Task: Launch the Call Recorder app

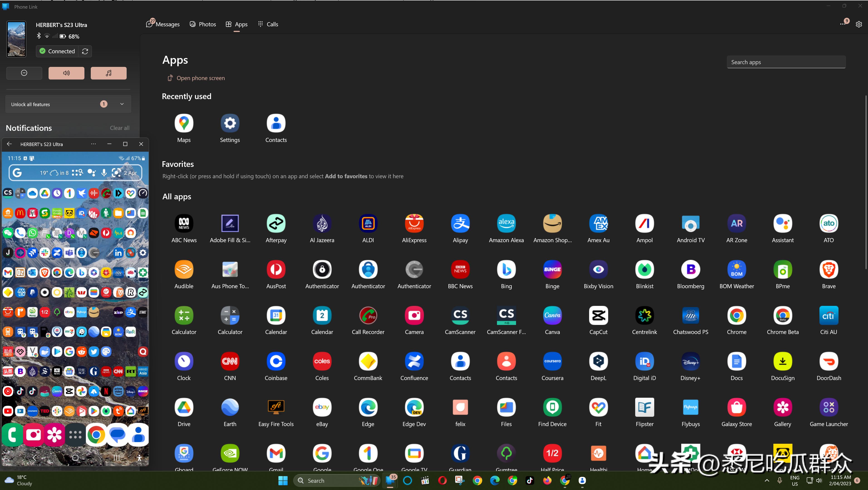Action: (368, 315)
